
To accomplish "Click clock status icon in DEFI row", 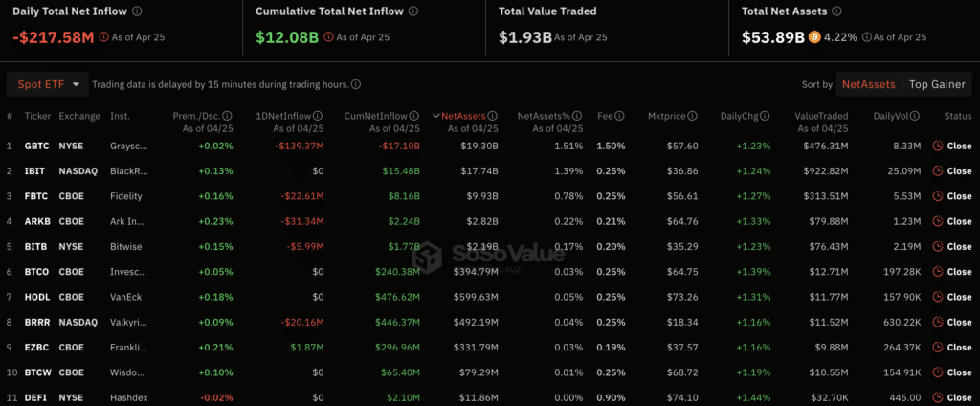I will [x=938, y=397].
